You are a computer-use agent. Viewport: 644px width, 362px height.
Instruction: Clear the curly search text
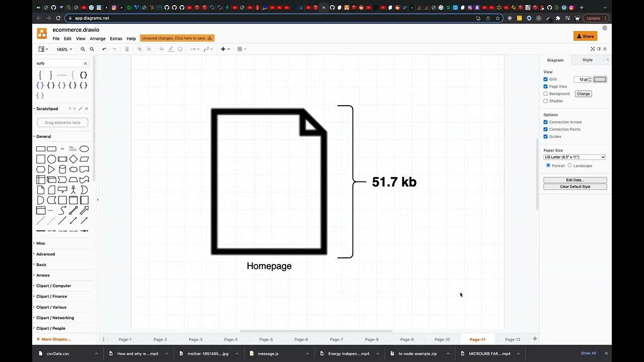pos(85,63)
